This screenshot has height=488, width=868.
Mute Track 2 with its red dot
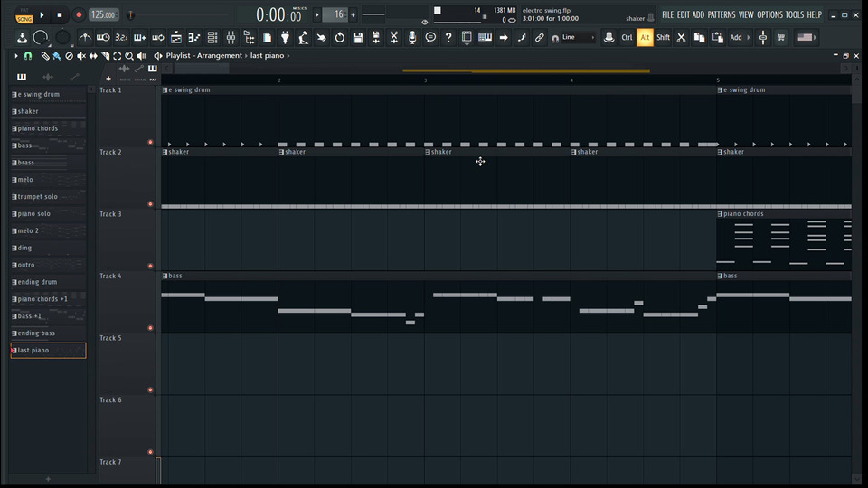click(150, 204)
